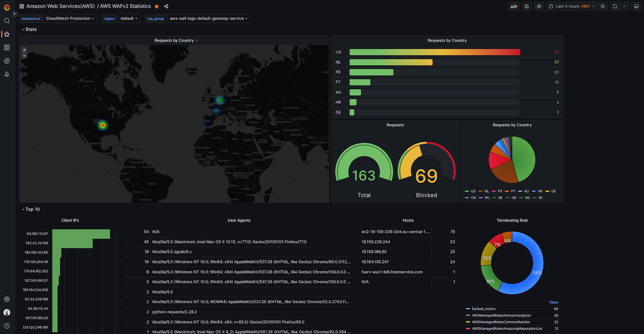Toggle the RU series in pie legend

tap(484, 198)
